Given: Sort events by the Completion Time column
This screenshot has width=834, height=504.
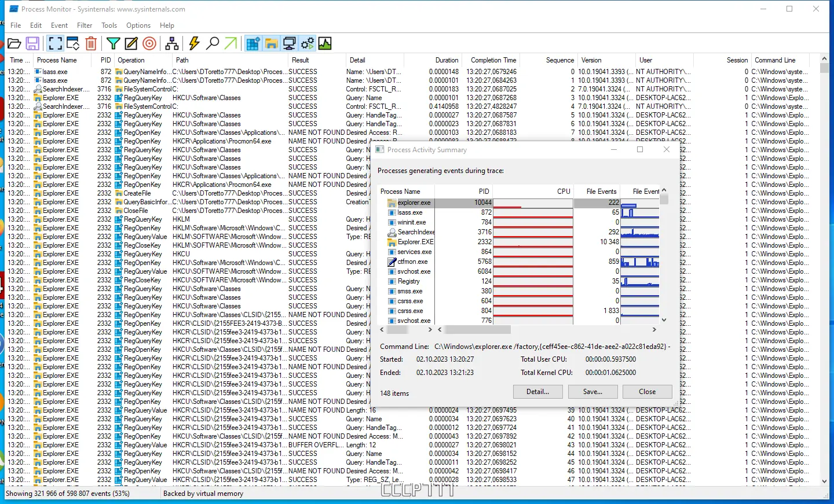Looking at the screenshot, I should point(492,60).
